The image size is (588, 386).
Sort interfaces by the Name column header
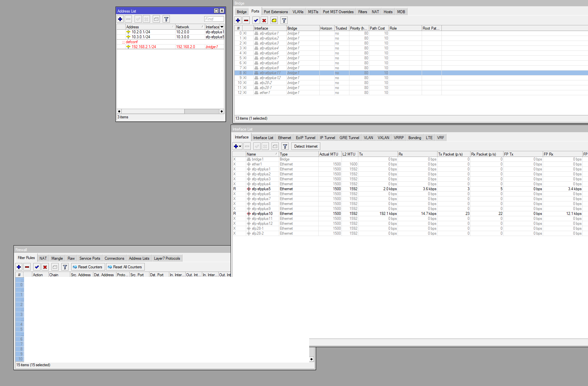pyautogui.click(x=262, y=154)
